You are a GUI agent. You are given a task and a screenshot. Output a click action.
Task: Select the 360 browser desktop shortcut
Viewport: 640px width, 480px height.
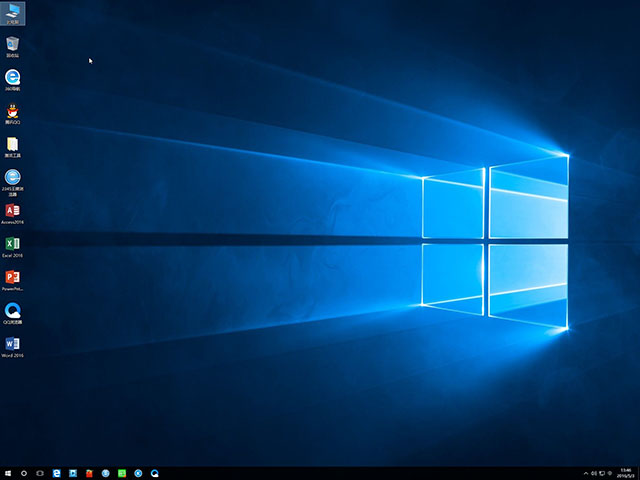click(13, 78)
